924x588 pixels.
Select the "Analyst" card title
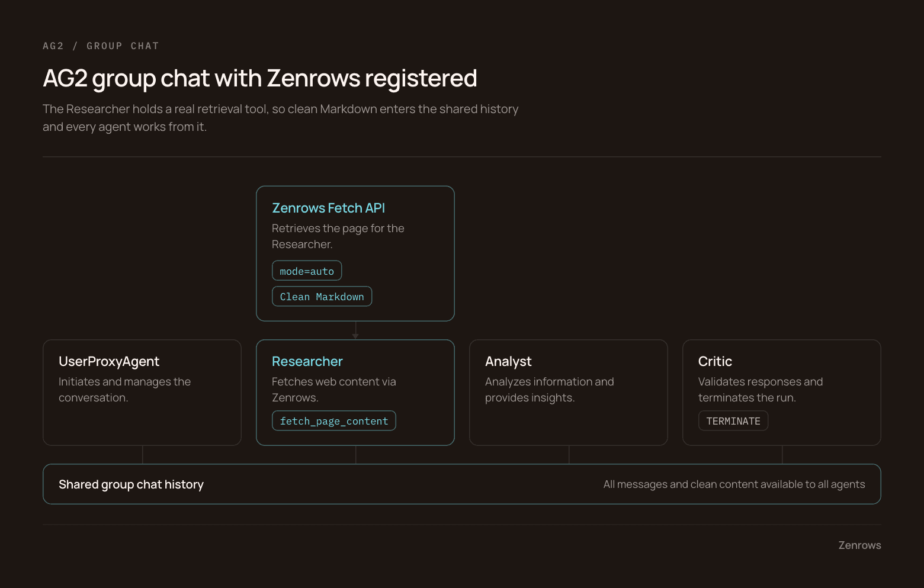coord(508,361)
